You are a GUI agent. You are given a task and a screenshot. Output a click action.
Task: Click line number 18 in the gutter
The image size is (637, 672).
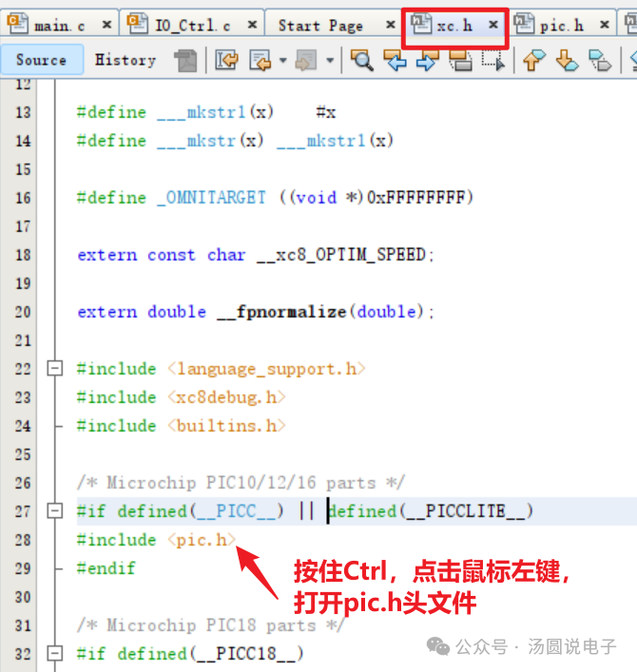click(x=23, y=255)
